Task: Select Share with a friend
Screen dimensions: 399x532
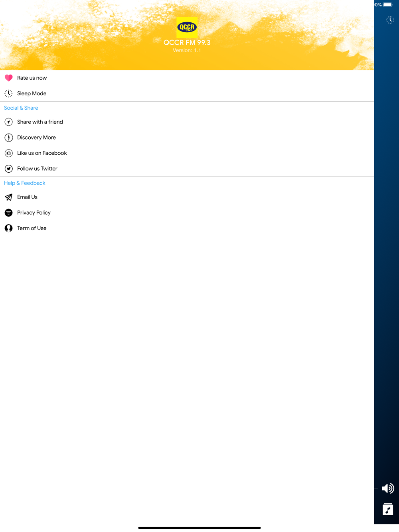Action: click(187, 122)
